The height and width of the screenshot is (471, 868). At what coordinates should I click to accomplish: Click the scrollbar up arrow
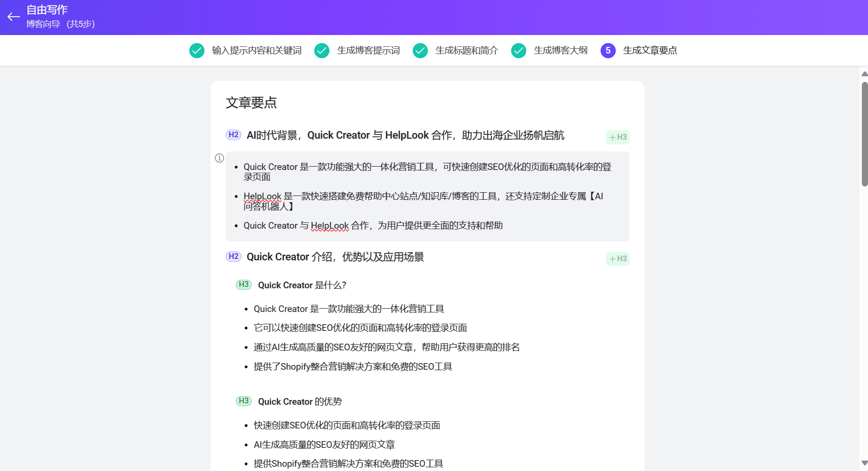[865, 74]
